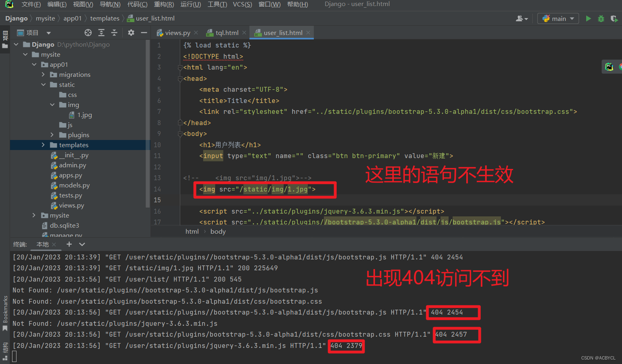Open the 窗口(W) menu
This screenshot has height=364, width=622.
pos(270,4)
